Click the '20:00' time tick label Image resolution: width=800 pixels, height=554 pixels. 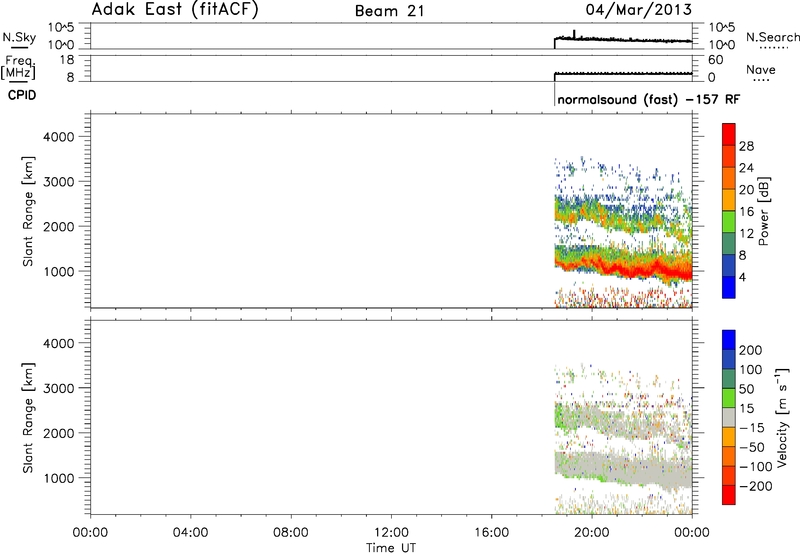click(x=592, y=533)
